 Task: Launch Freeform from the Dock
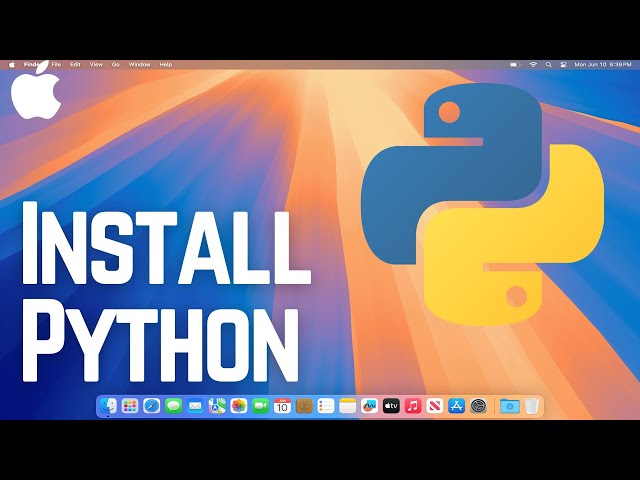(x=369, y=406)
